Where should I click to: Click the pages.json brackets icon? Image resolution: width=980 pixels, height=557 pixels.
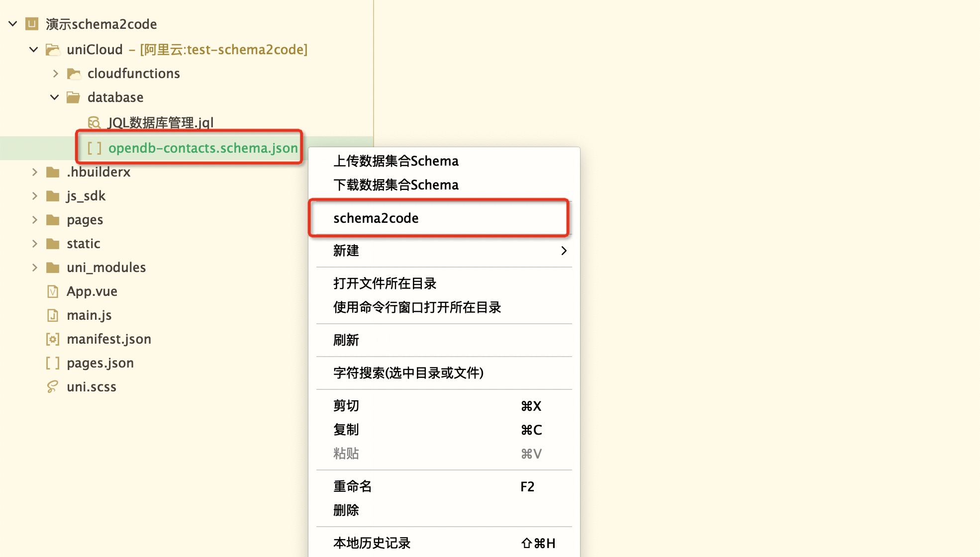53,363
